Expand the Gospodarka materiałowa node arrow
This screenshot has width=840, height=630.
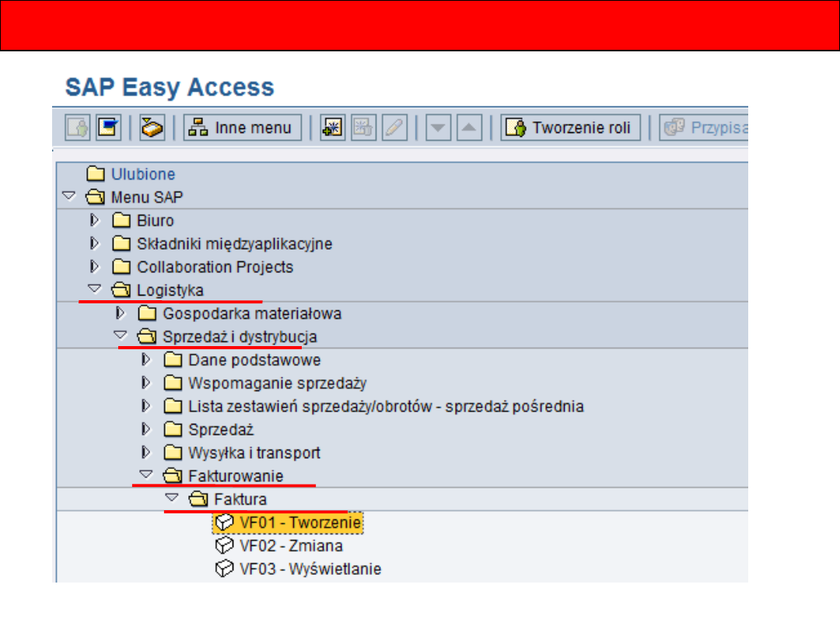[120, 313]
